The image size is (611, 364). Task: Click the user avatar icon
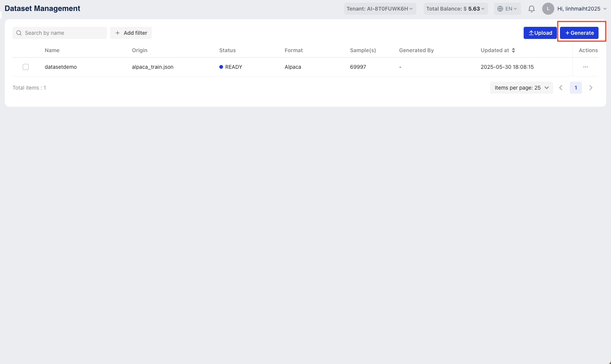click(548, 9)
